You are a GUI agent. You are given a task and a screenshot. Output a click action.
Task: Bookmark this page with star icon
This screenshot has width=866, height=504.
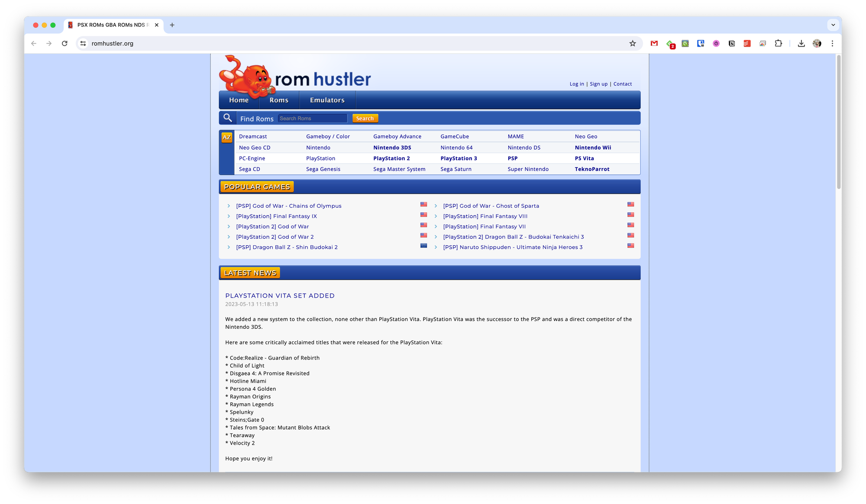coord(633,43)
